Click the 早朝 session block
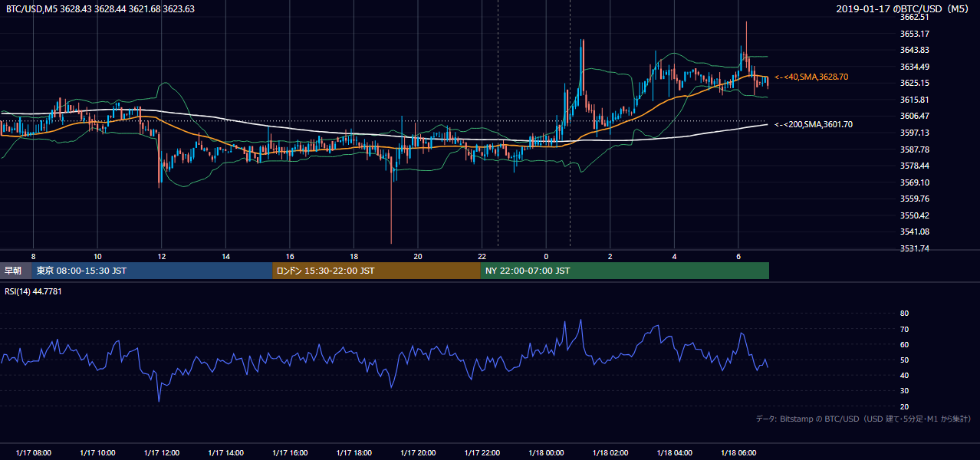The height and width of the screenshot is (460, 980). [15, 271]
